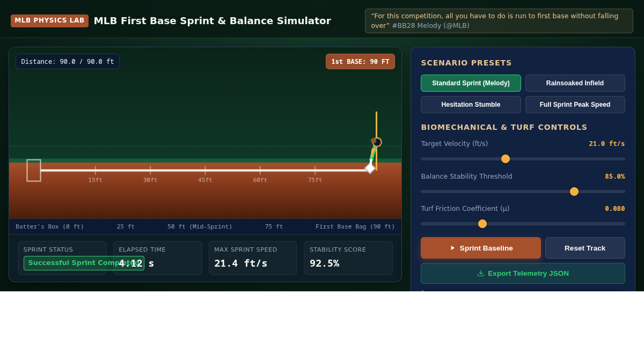644x338 pixels.
Task: Click the 21.0 ft/s target velocity value
Action: tap(607, 144)
